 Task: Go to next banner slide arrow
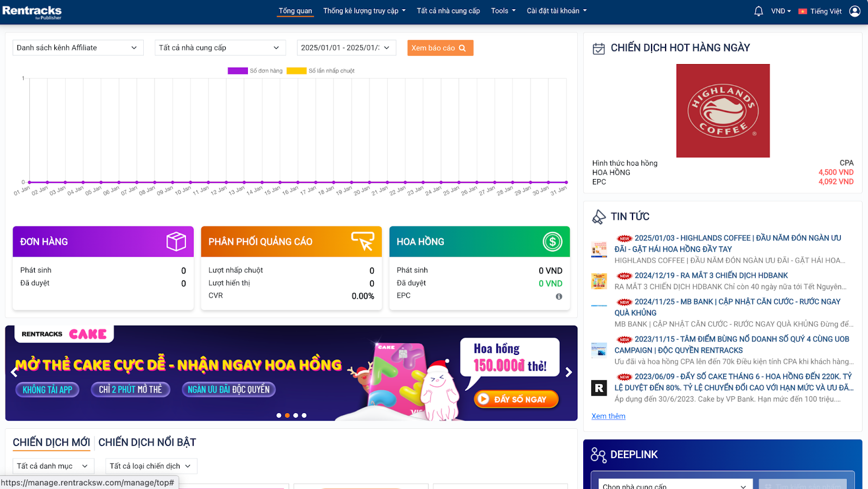point(569,372)
